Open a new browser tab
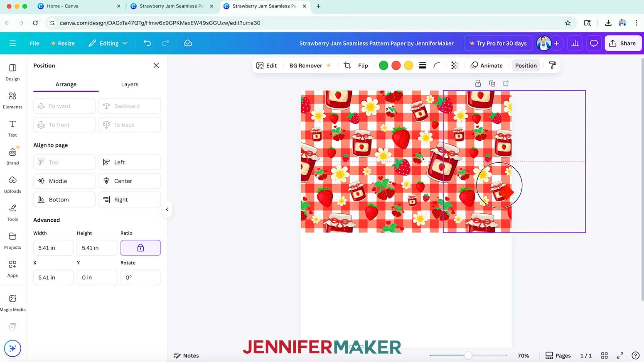Image resolution: width=644 pixels, height=362 pixels. tap(319, 6)
